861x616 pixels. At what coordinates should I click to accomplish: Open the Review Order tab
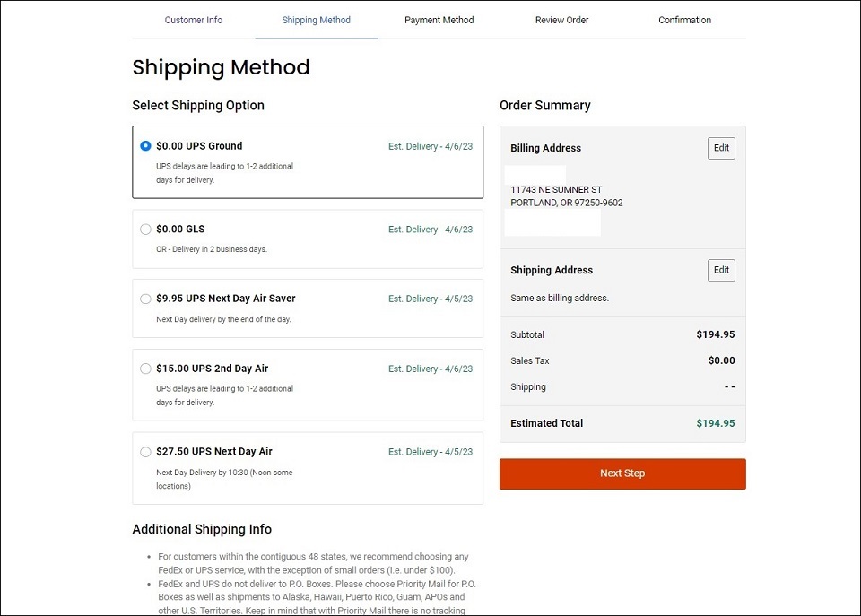click(561, 20)
